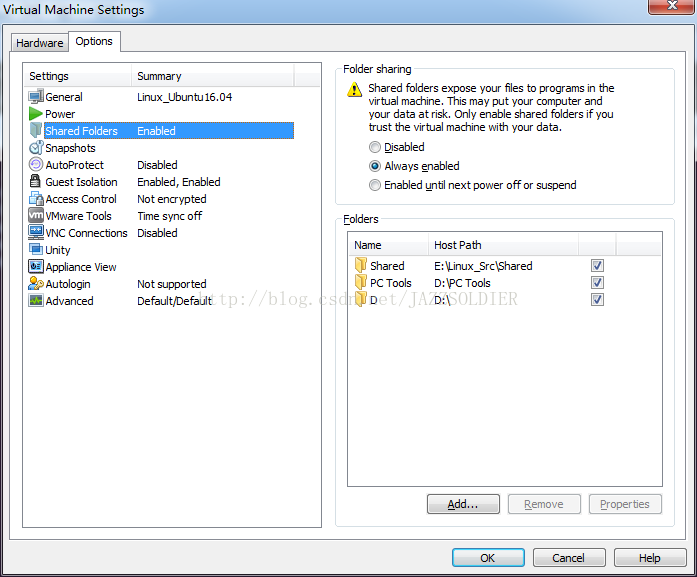Select the 'Shared' folder name
The image size is (697, 577).
pyautogui.click(x=387, y=266)
